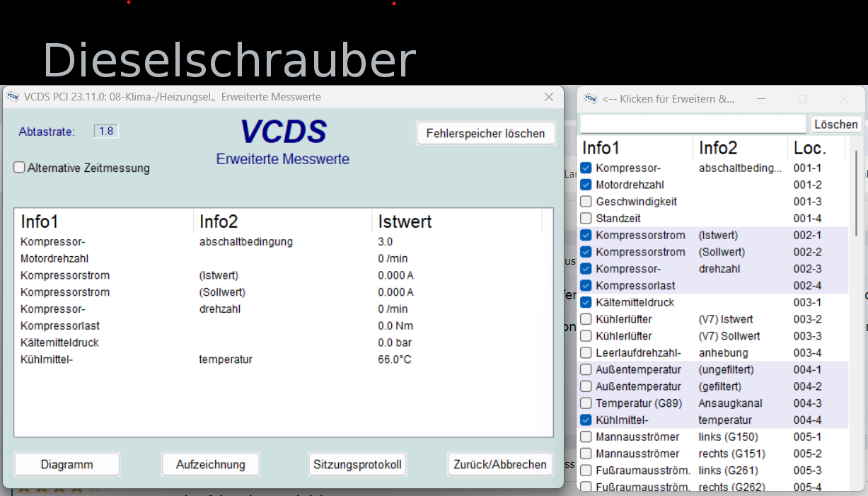This screenshot has height=496, width=868.
Task: Click the Abtastrate value field 1.8
Action: click(106, 131)
